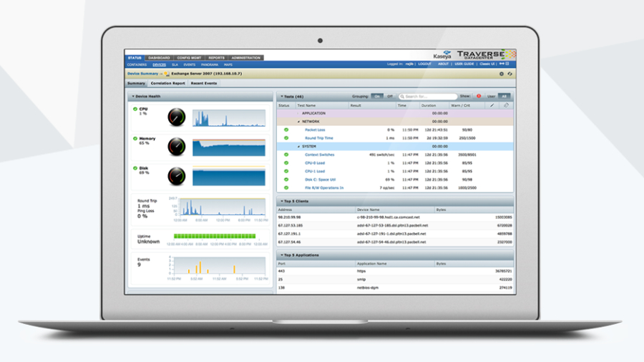Click the Memory gauge dial
The image size is (644, 362).
[177, 147]
